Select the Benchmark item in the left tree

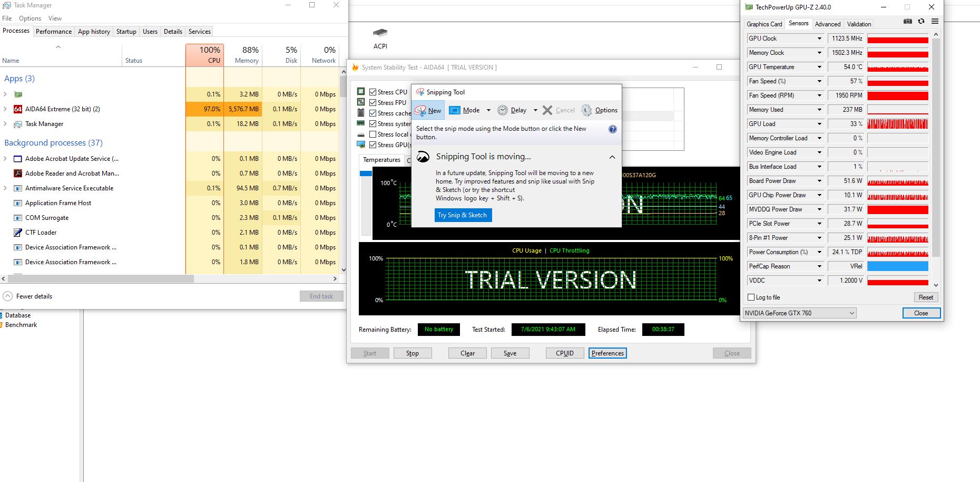coord(21,325)
